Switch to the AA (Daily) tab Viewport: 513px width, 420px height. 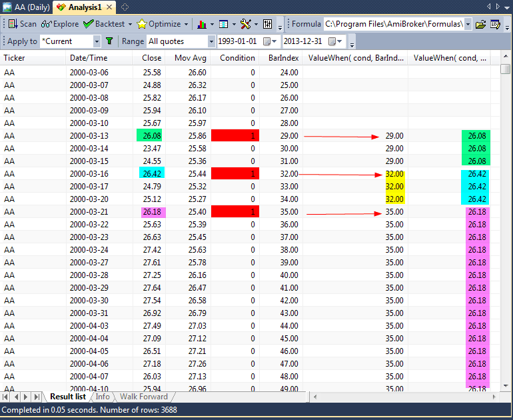[x=27, y=7]
